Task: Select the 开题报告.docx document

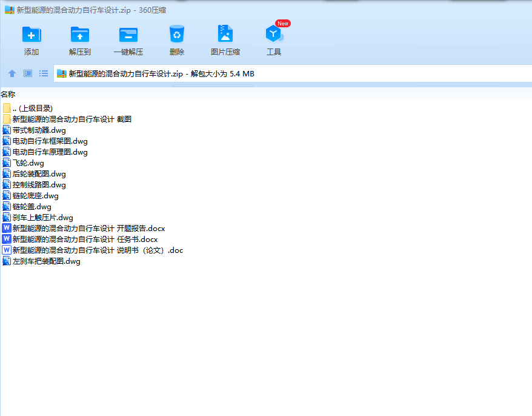Action: click(x=84, y=228)
